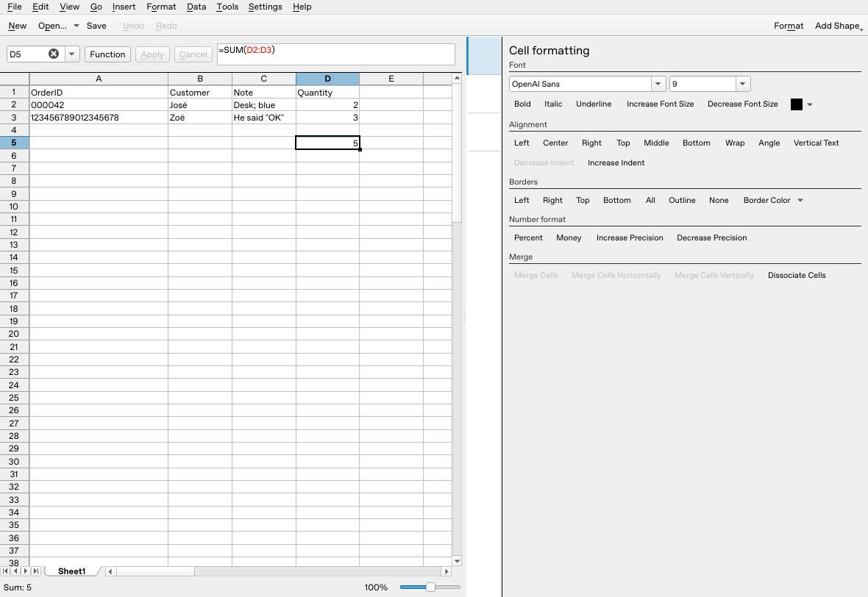Image resolution: width=868 pixels, height=597 pixels.
Task: Toggle Italic font style
Action: pyautogui.click(x=553, y=104)
